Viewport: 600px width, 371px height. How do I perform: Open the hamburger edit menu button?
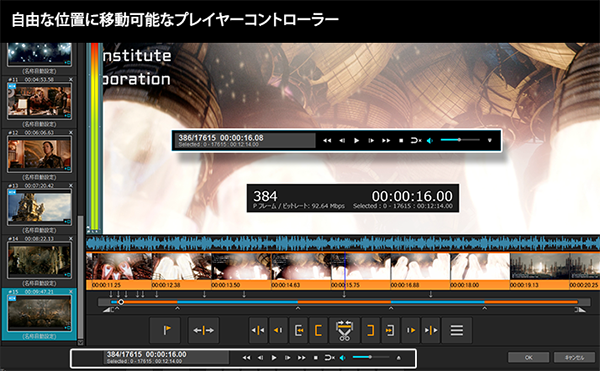[457, 330]
